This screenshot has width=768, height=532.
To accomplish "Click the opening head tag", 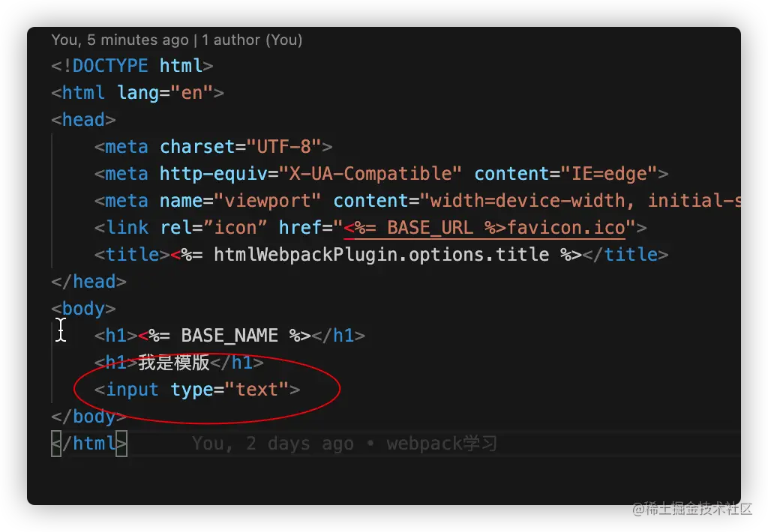I will point(83,119).
